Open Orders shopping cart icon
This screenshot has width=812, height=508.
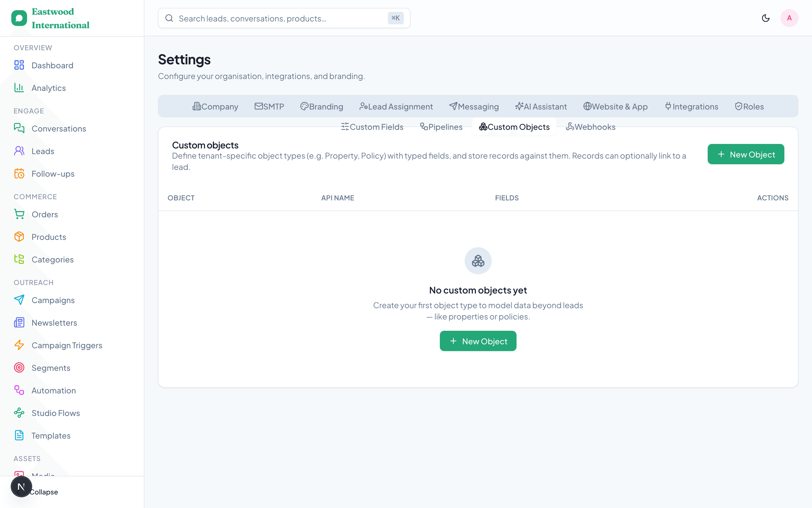pos(19,214)
